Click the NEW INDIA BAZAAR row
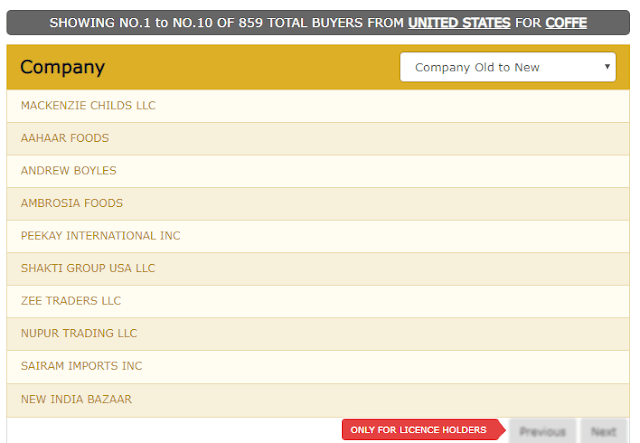Screen dimensions: 640x443 click(76, 399)
